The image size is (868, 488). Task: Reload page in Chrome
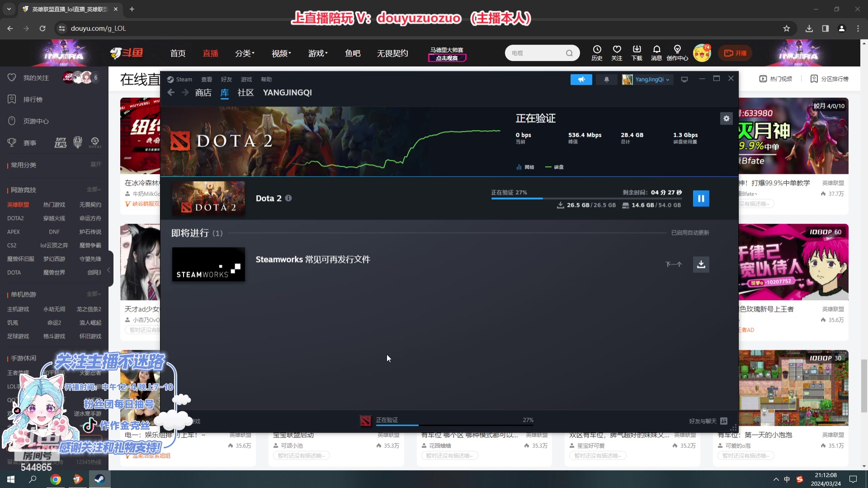(42, 28)
